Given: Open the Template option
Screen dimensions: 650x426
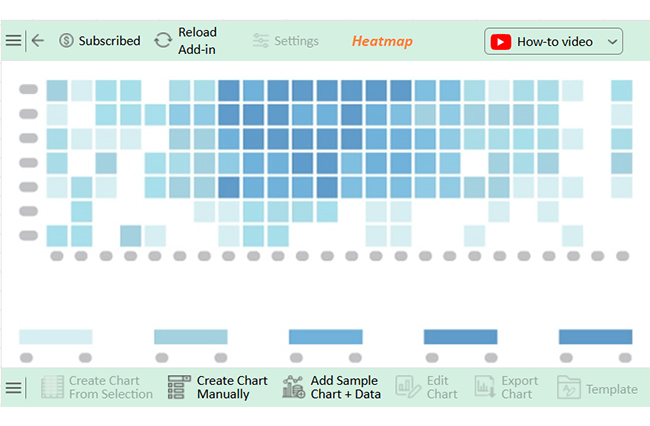Looking at the screenshot, I should 598,389.
